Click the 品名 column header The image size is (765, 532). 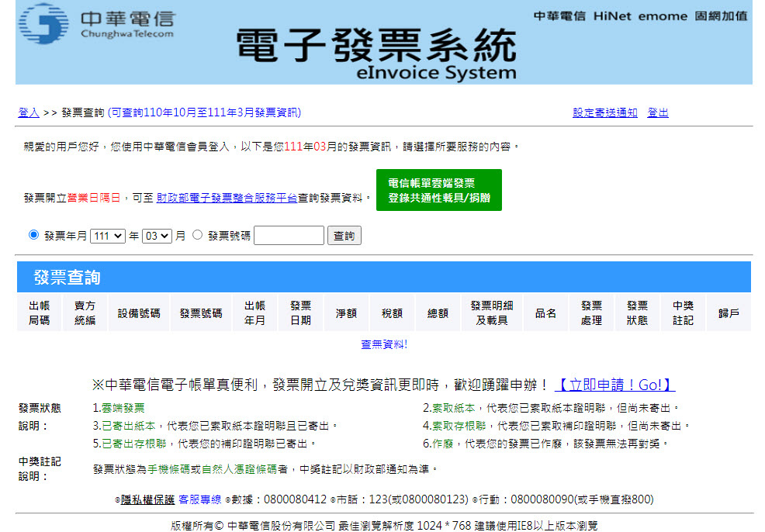coord(545,313)
